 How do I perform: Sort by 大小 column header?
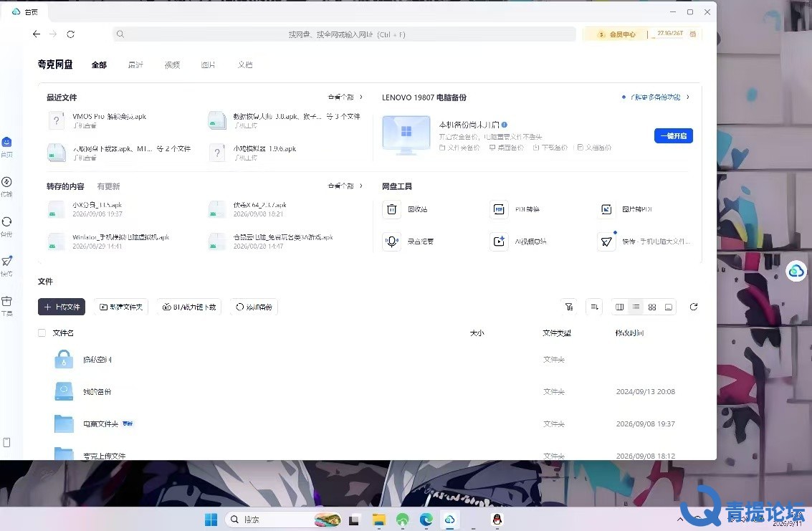coord(477,333)
